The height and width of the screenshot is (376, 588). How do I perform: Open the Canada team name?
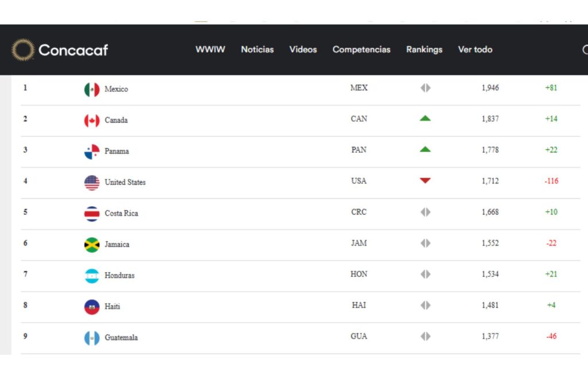pyautogui.click(x=116, y=121)
